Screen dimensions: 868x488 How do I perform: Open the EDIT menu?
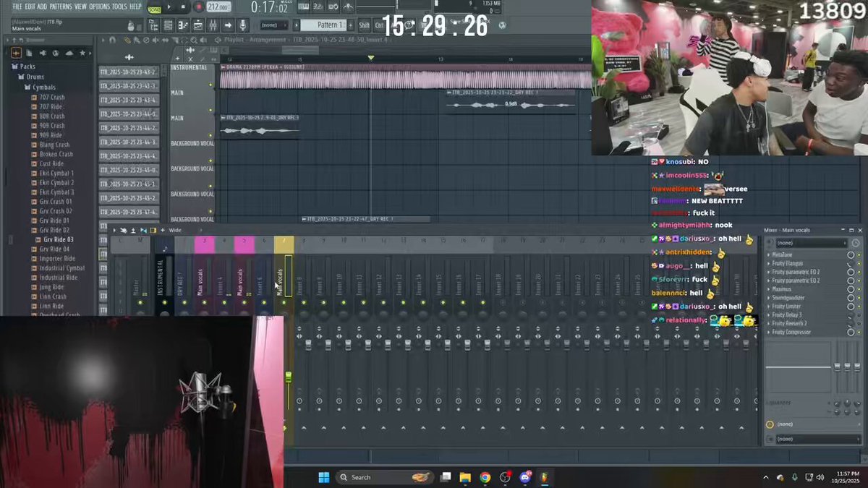pyautogui.click(x=30, y=7)
